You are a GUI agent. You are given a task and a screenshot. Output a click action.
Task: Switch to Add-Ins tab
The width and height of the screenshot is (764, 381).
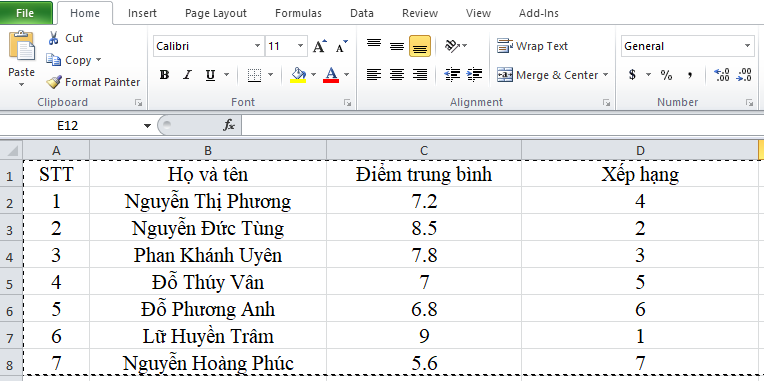538,13
